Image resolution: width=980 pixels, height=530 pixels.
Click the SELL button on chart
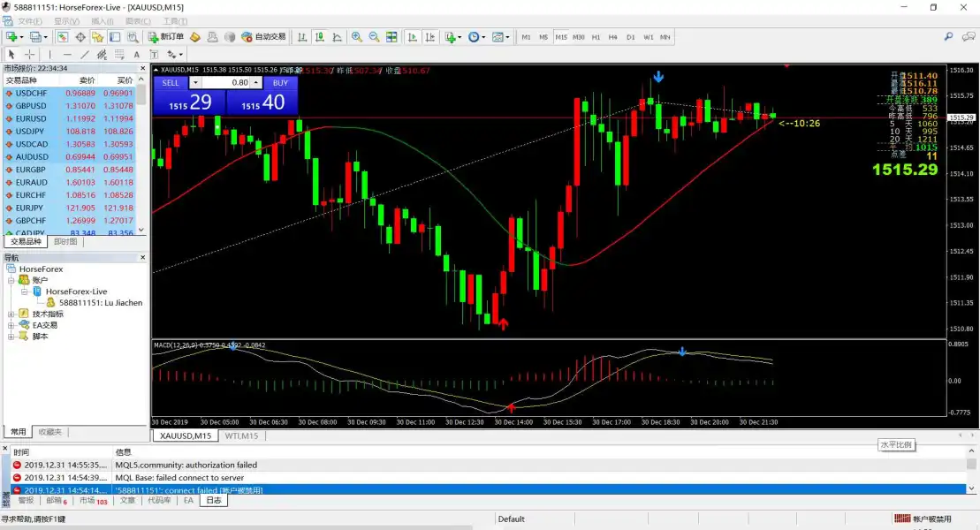point(171,83)
